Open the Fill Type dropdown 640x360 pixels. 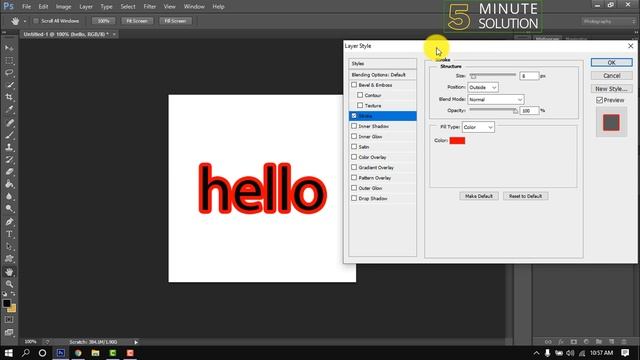pos(478,127)
